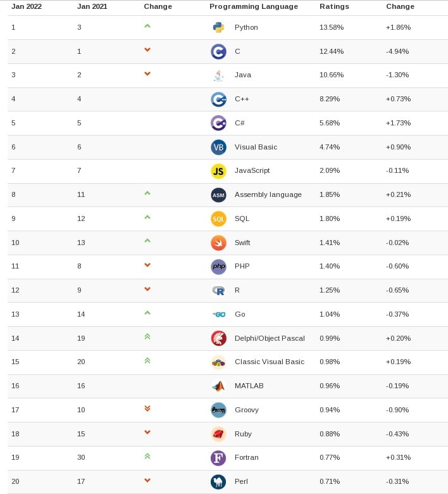Screen dimensions: 448x494
Task: Click the Visual Basic VB icon
Action: pyautogui.click(x=218, y=147)
